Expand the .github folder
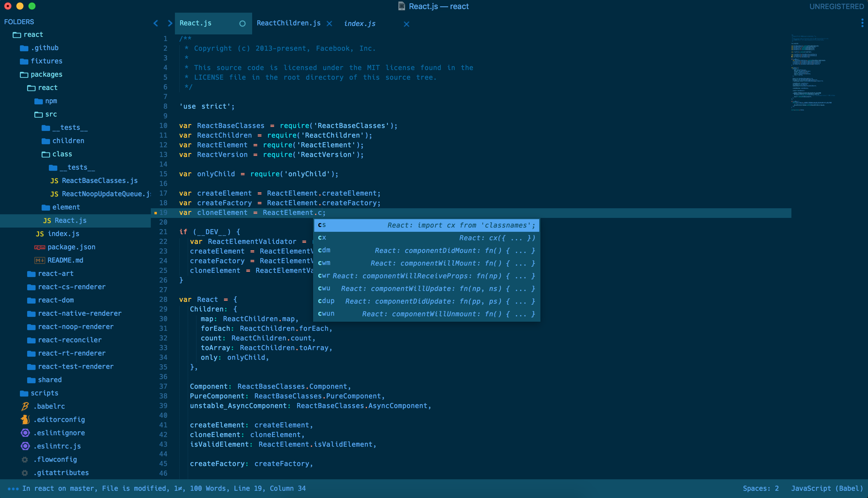868x498 pixels. coord(39,48)
